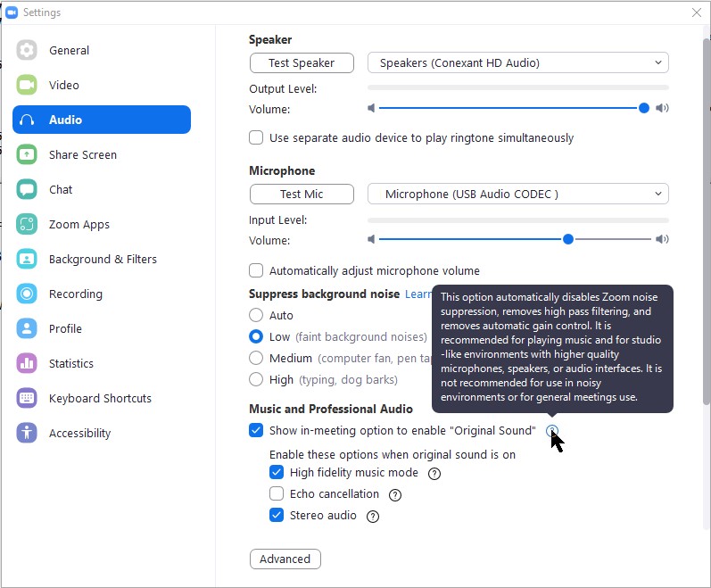The image size is (711, 588).
Task: Click the Background & Filters icon
Action: click(27, 259)
